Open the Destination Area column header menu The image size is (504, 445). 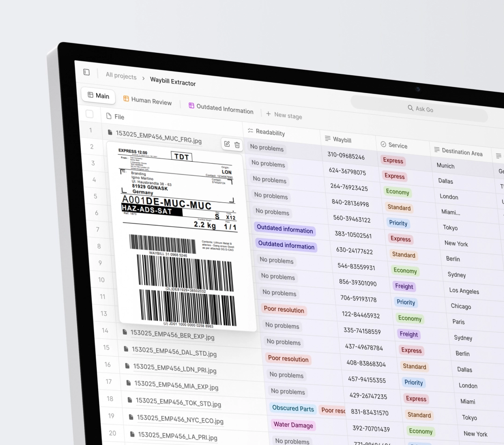(x=460, y=151)
